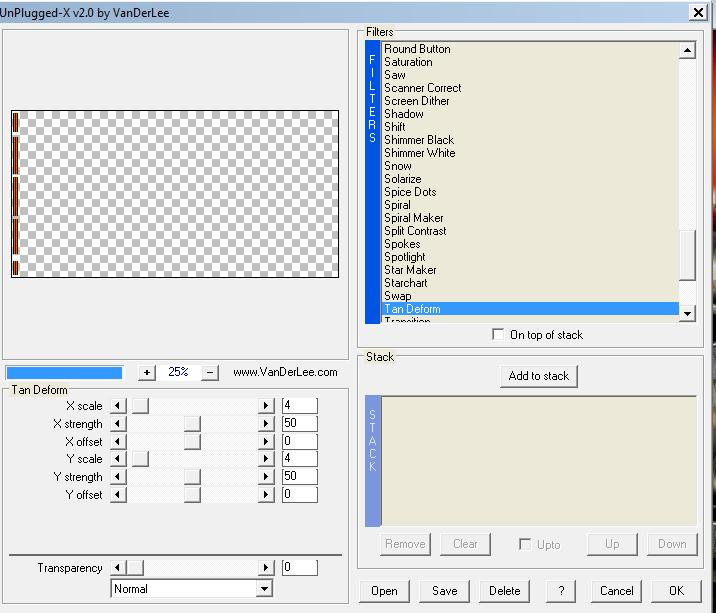Select Shimmer White filter

click(x=420, y=153)
